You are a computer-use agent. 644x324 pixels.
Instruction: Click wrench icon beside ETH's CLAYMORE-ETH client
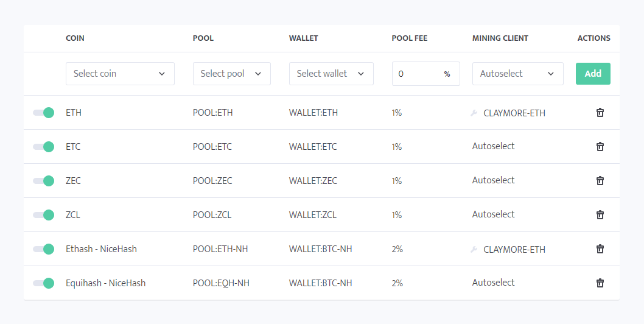point(475,113)
